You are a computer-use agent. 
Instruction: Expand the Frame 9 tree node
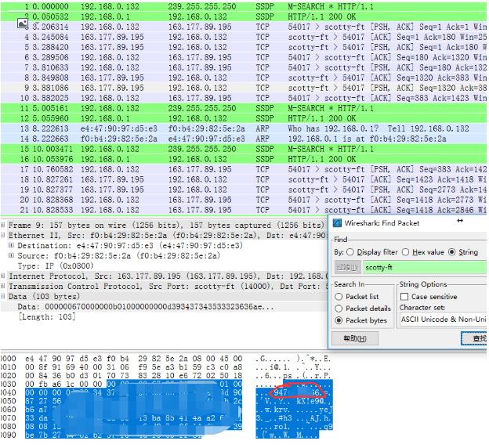[4, 225]
